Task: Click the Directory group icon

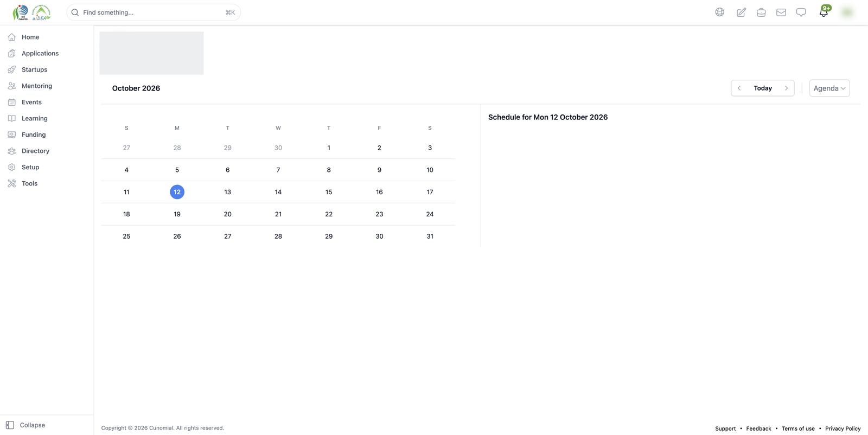Action: click(11, 151)
